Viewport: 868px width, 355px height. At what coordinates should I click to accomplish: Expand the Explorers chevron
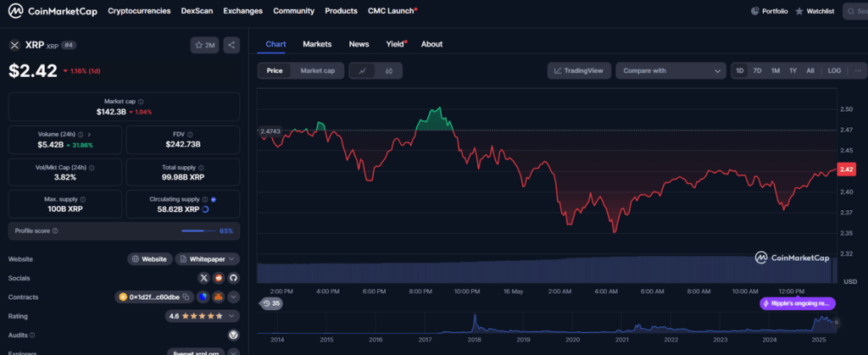(x=234, y=352)
